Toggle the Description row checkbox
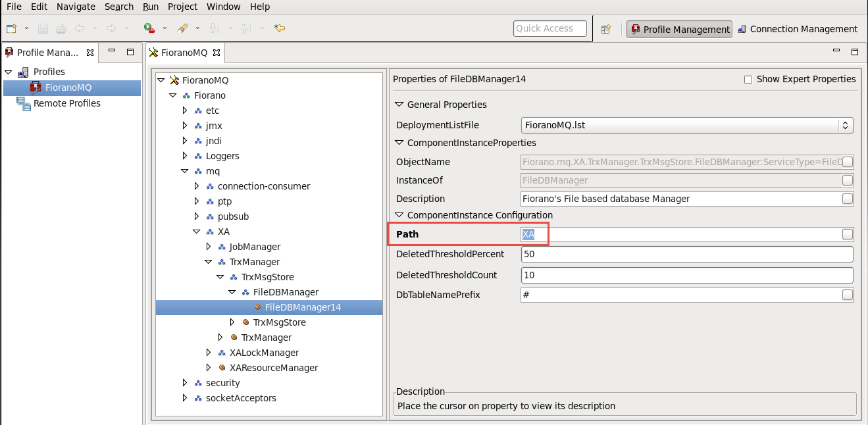The image size is (868, 425). click(x=848, y=199)
